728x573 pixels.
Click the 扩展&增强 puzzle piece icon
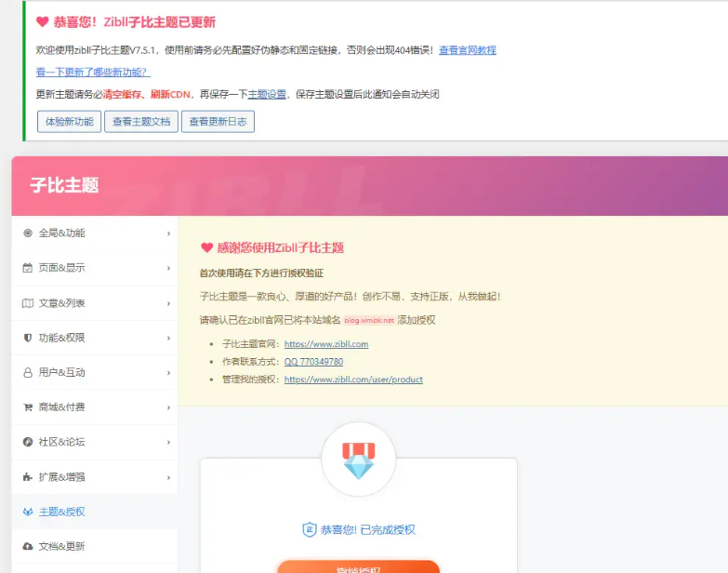click(28, 477)
